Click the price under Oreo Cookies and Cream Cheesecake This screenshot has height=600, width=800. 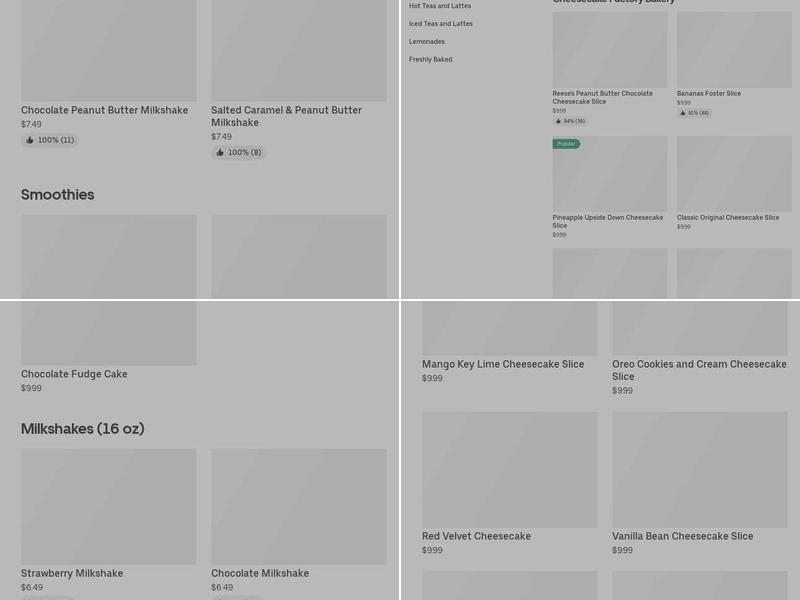(622, 390)
